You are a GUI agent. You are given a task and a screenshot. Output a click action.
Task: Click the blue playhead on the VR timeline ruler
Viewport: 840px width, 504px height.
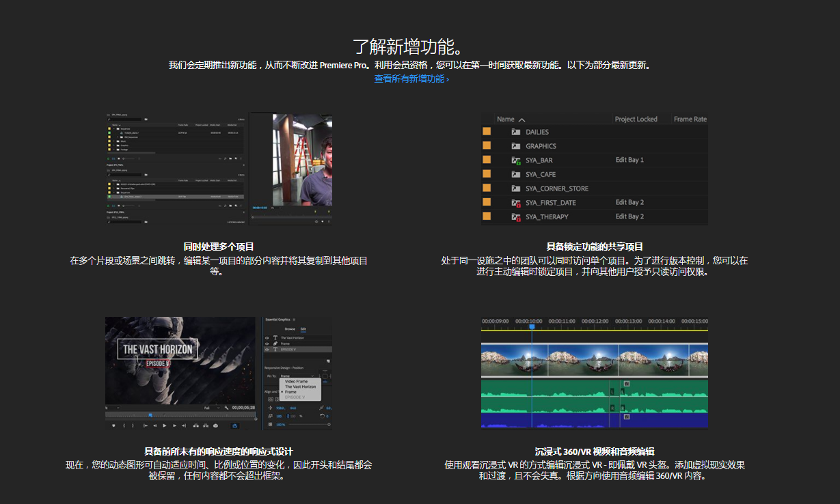coord(532,327)
